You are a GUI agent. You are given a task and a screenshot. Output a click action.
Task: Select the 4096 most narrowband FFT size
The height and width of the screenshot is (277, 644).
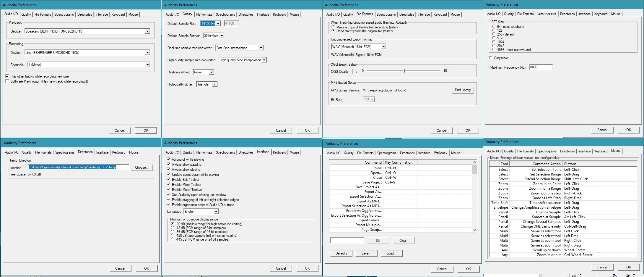(x=494, y=50)
